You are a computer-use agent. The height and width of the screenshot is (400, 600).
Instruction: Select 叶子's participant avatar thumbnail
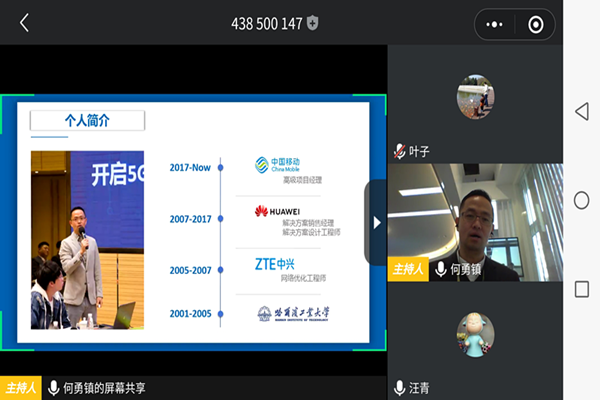tap(475, 98)
